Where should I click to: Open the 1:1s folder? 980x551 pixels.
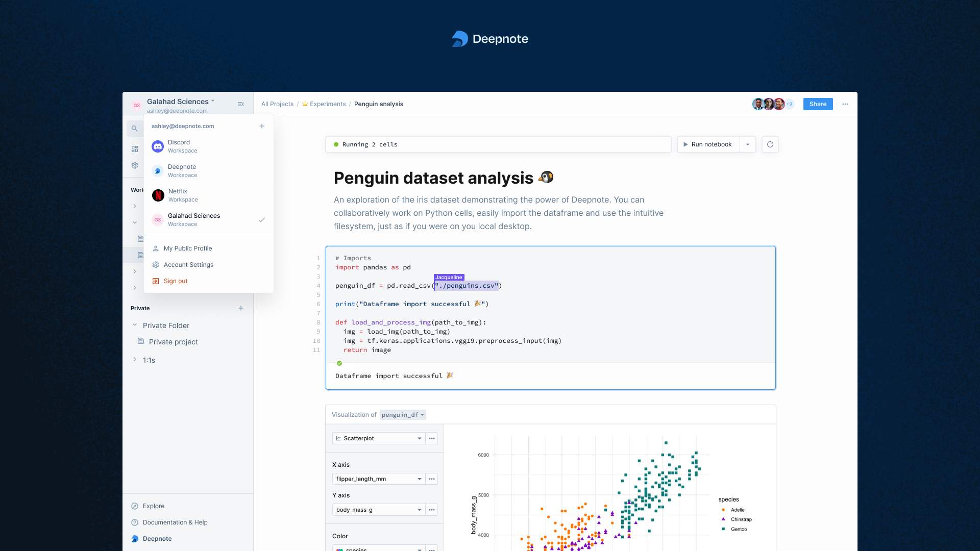pyautogui.click(x=149, y=360)
